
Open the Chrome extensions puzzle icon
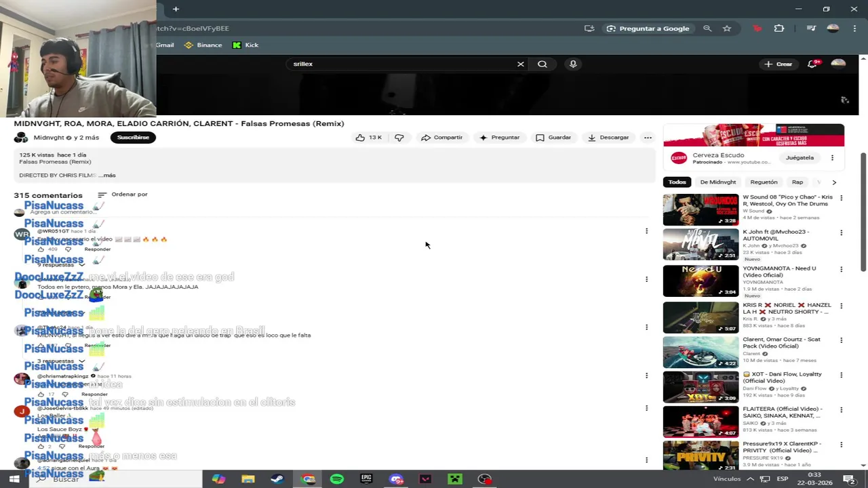tap(778, 28)
